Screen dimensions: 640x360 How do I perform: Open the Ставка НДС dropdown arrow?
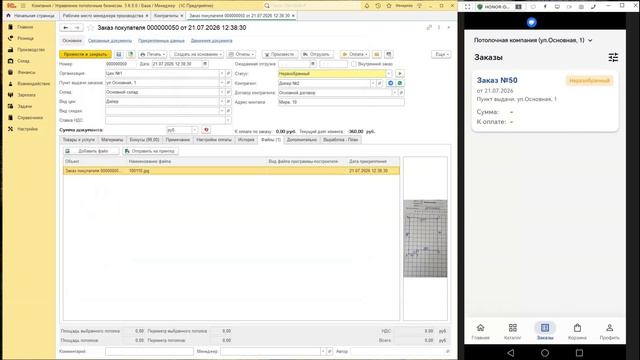228,120
